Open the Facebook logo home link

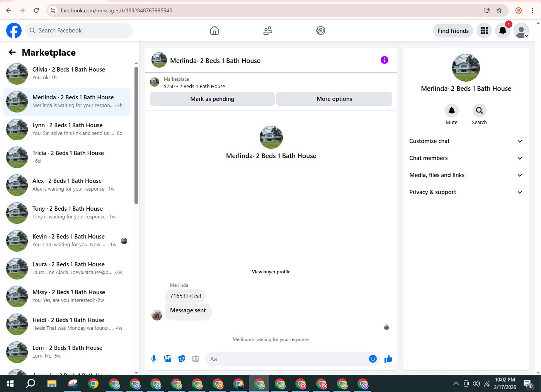(x=14, y=31)
